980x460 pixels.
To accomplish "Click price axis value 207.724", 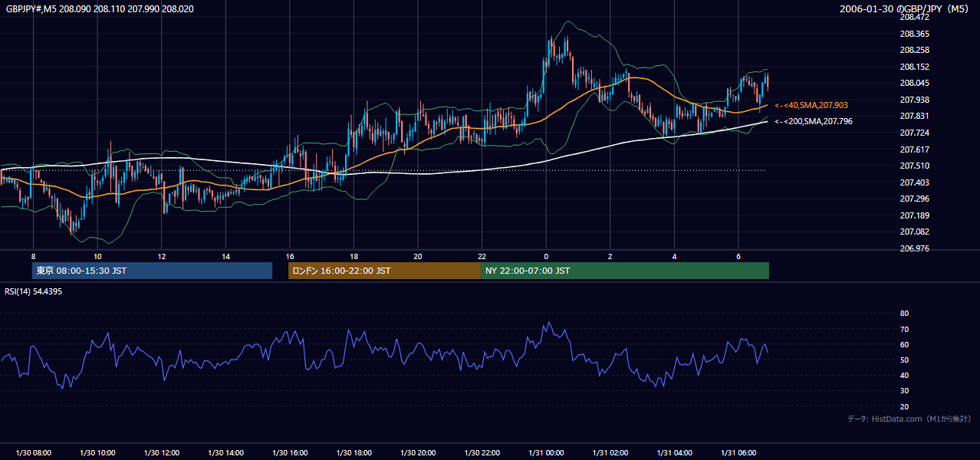I will point(915,133).
